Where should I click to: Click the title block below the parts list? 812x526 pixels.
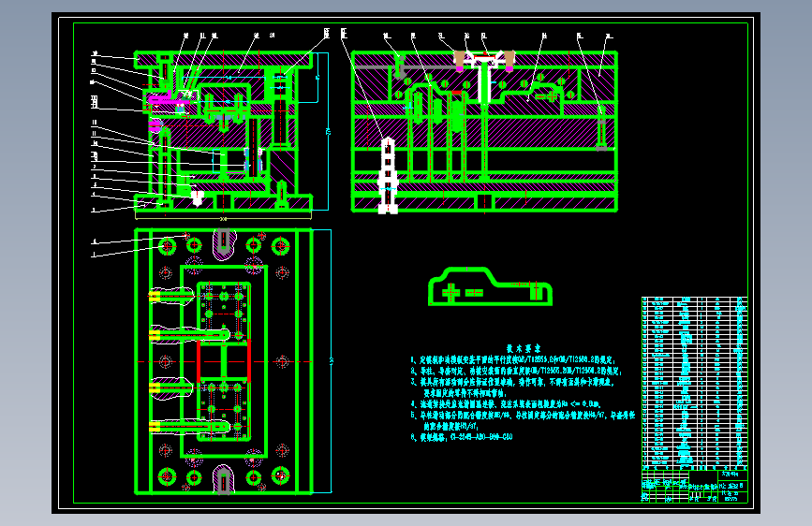point(694,486)
